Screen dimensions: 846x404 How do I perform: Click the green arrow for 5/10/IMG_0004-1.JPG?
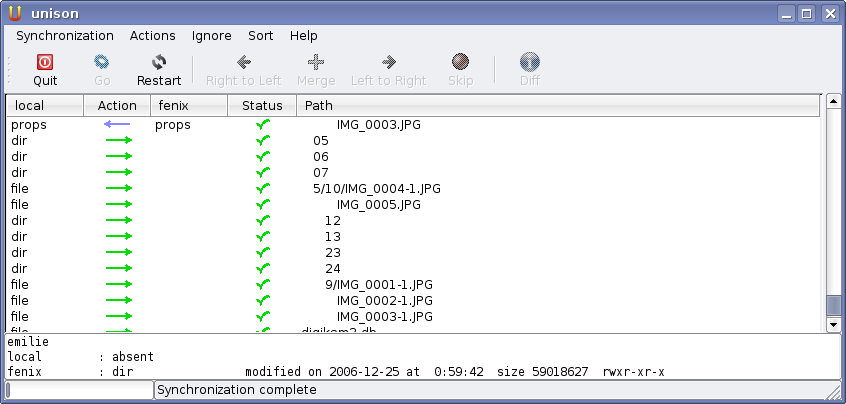point(119,188)
